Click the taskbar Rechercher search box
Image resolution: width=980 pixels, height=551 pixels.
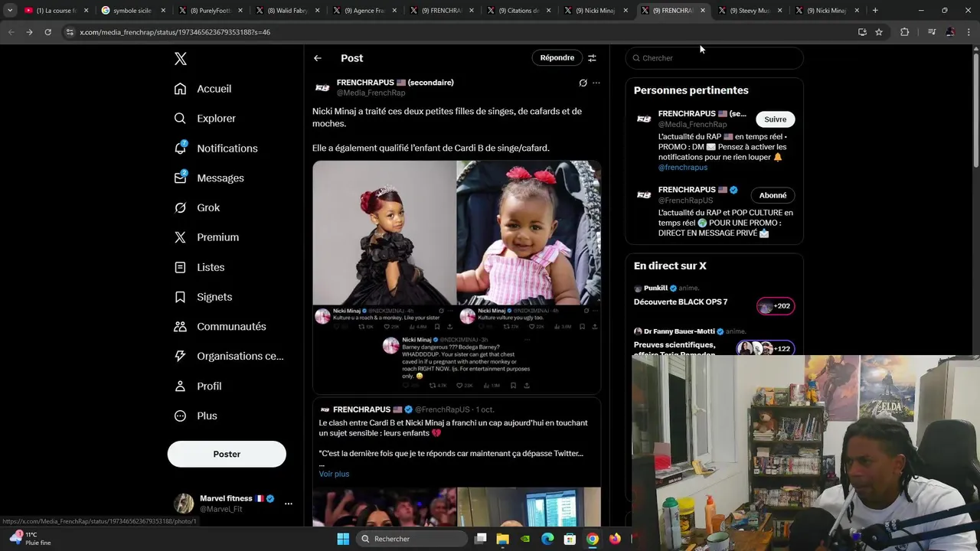413,539
